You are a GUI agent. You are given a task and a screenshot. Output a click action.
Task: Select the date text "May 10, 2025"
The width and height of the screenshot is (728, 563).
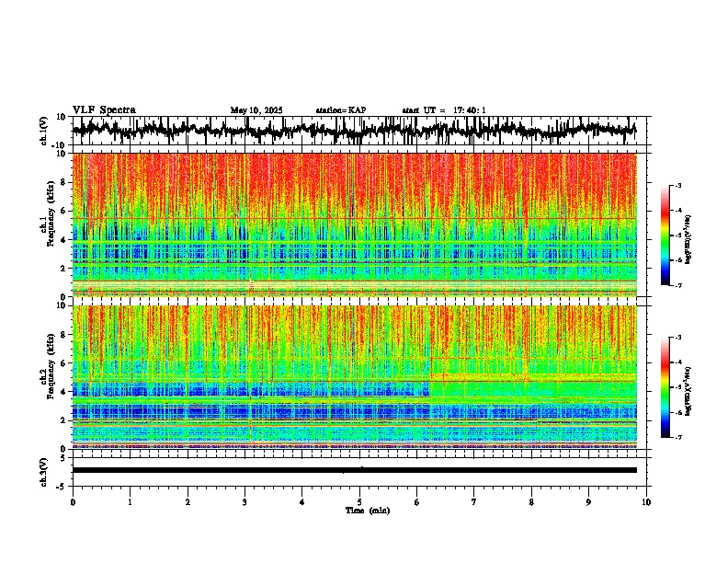(x=256, y=110)
